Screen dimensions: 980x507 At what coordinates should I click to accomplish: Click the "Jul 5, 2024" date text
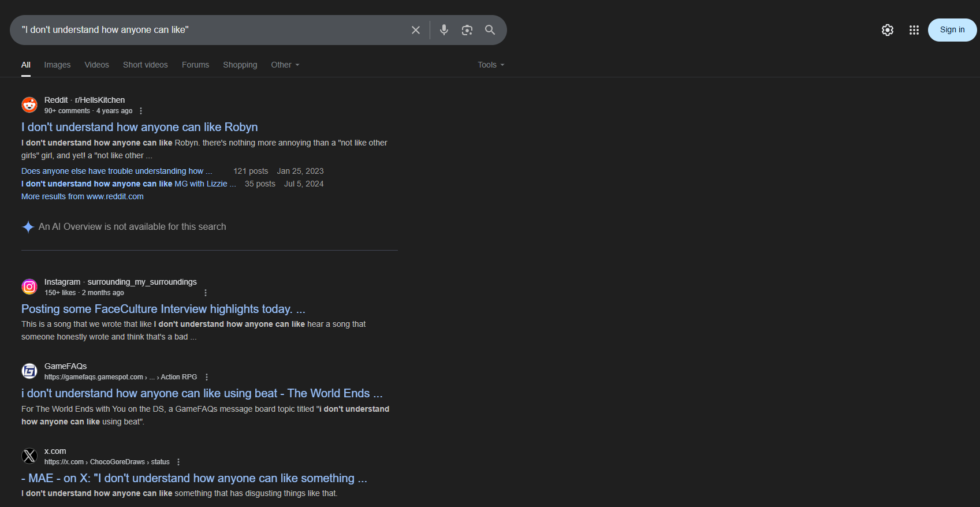click(304, 184)
